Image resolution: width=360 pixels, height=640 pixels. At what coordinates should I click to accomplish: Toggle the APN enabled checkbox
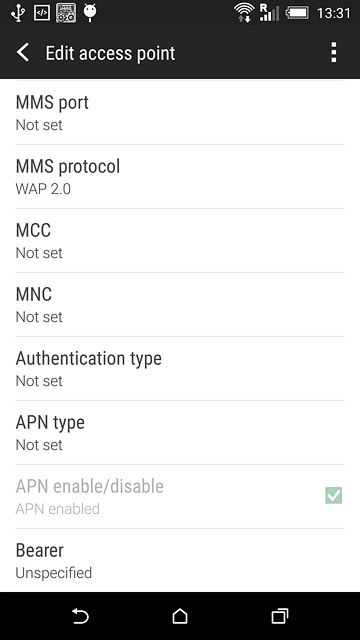coord(333,496)
